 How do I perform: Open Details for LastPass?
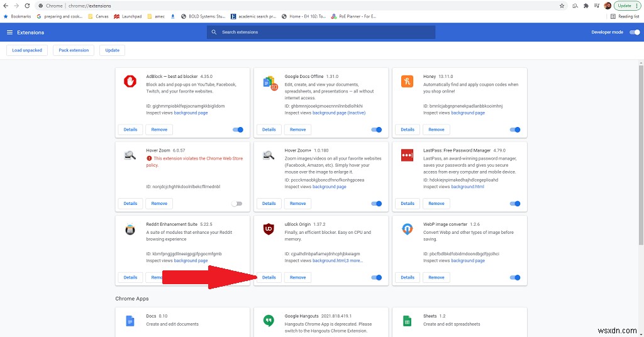click(408, 204)
